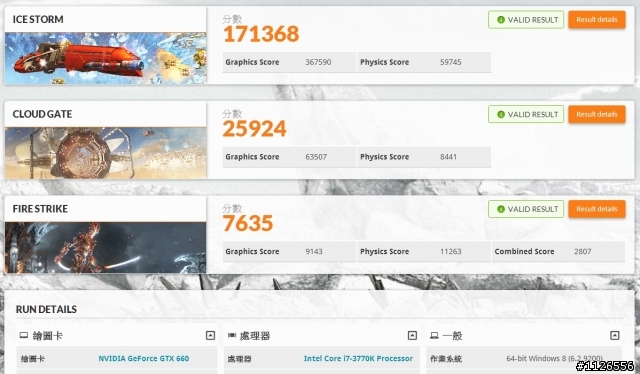Click the Valid Result badge for Fire Strike
The height and width of the screenshot is (374, 640).
(x=526, y=209)
